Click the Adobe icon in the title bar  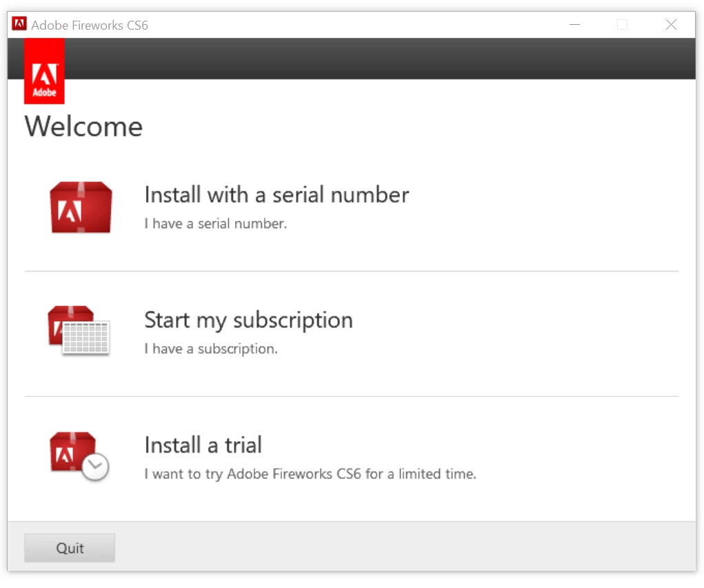19,24
